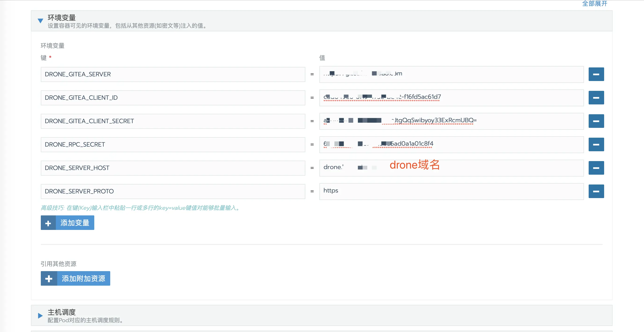Image resolution: width=644 pixels, height=332 pixels.
Task: Click the plus icon on 添加附加资源
Action: click(49, 278)
